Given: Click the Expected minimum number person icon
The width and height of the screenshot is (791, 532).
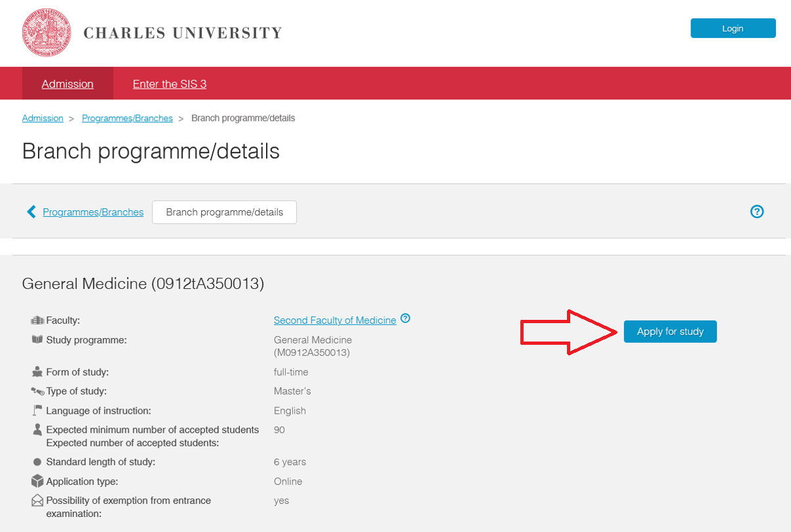Looking at the screenshot, I should (x=37, y=430).
